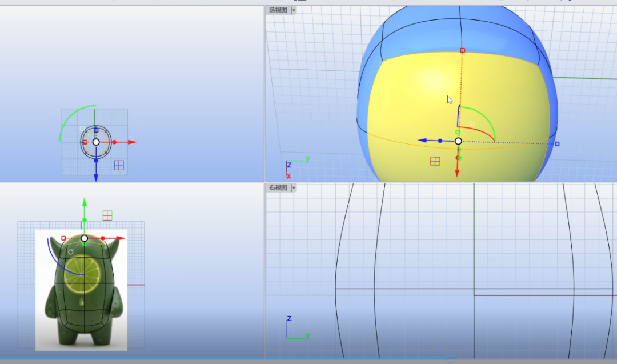Click the red planar grid handle in perspective view
Viewport: 617px width, 364px height.
click(435, 161)
